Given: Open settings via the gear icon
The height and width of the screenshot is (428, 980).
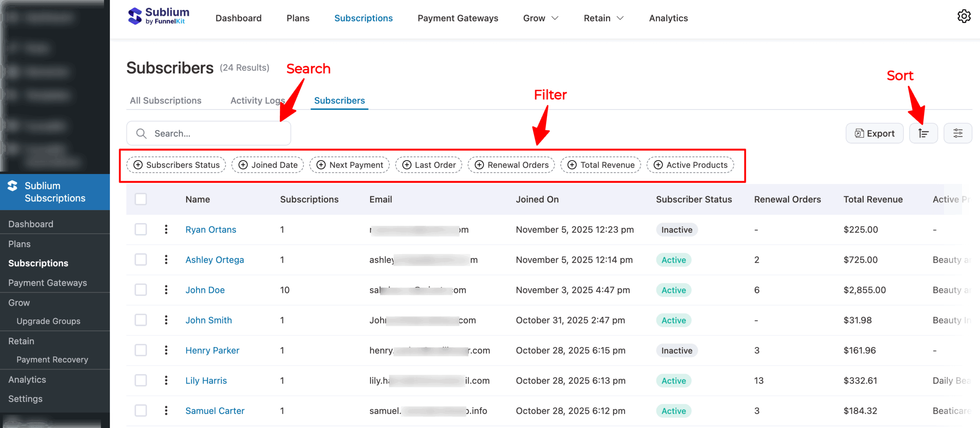Looking at the screenshot, I should 964,16.
